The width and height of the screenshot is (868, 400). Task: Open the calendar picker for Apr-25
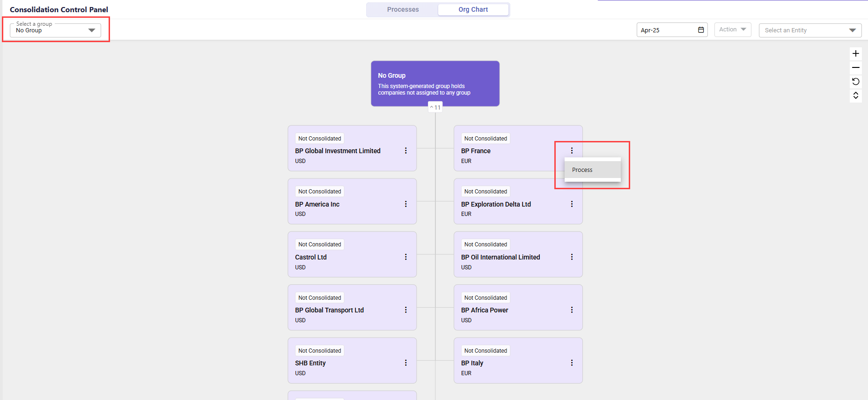701,30
